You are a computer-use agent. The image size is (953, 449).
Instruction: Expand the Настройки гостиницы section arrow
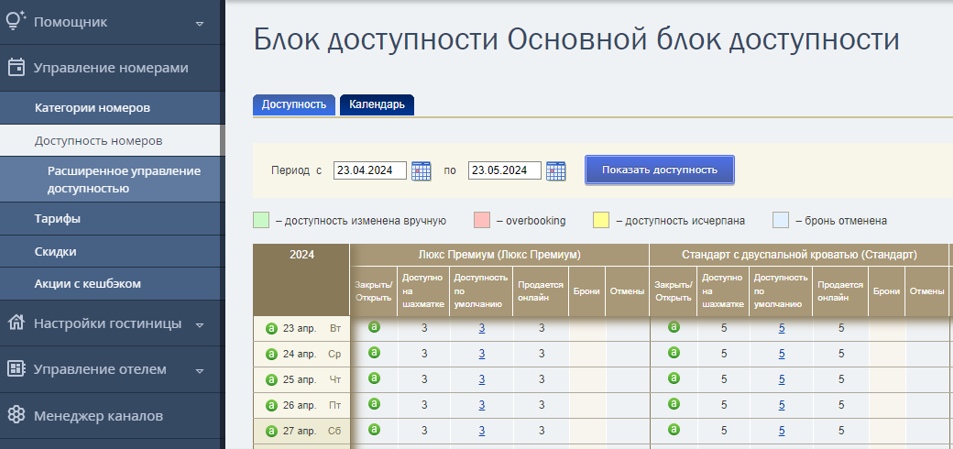click(199, 325)
